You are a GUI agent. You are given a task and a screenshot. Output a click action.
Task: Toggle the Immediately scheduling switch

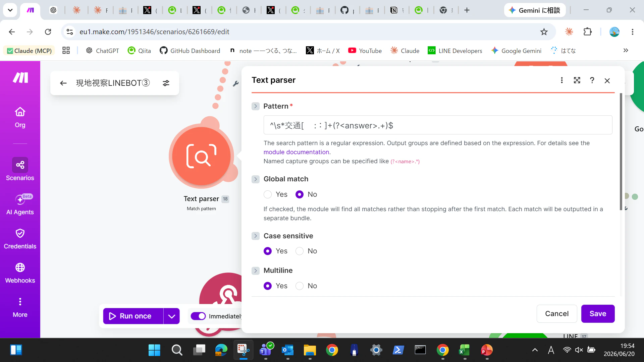click(198, 316)
